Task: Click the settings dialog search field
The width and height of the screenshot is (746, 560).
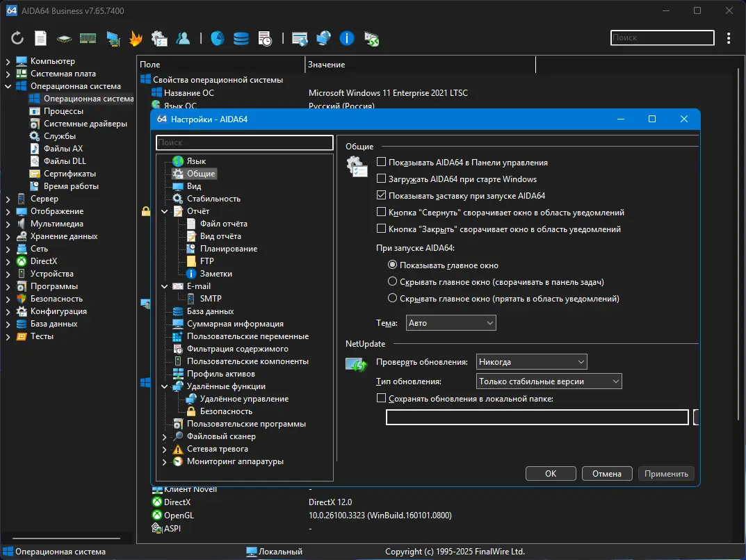Action: [245, 142]
